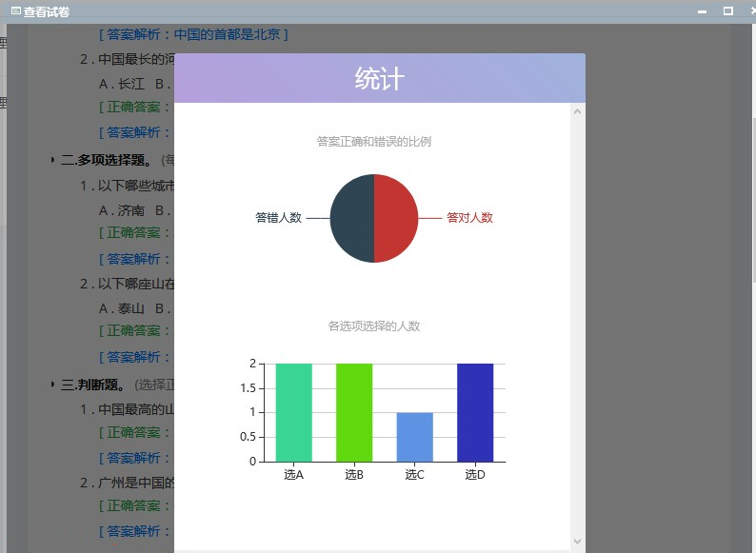Collapse the 三.判断题 section arrow
Viewport: 756px width, 553px height.
pos(52,385)
